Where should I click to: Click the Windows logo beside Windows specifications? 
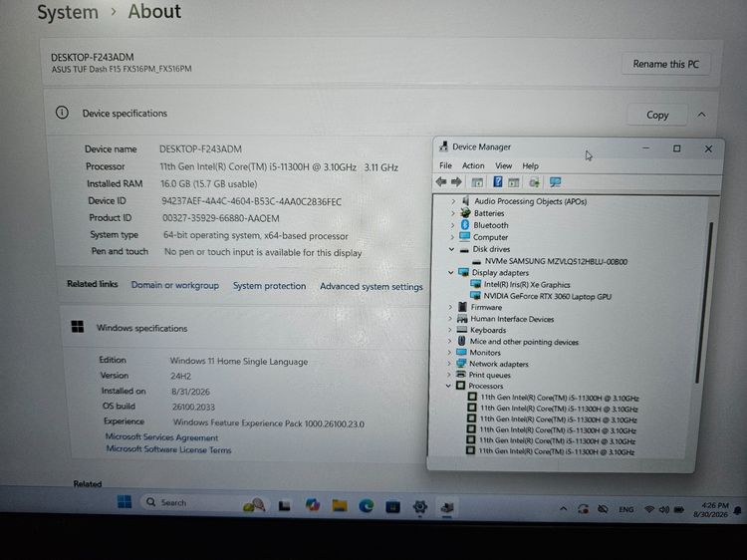click(x=77, y=327)
